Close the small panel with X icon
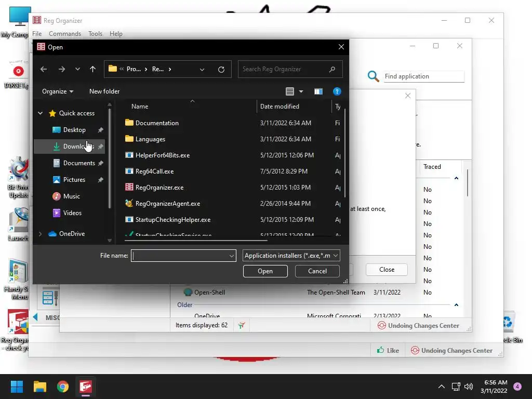Screen dimensions: 532x399 coord(408,96)
